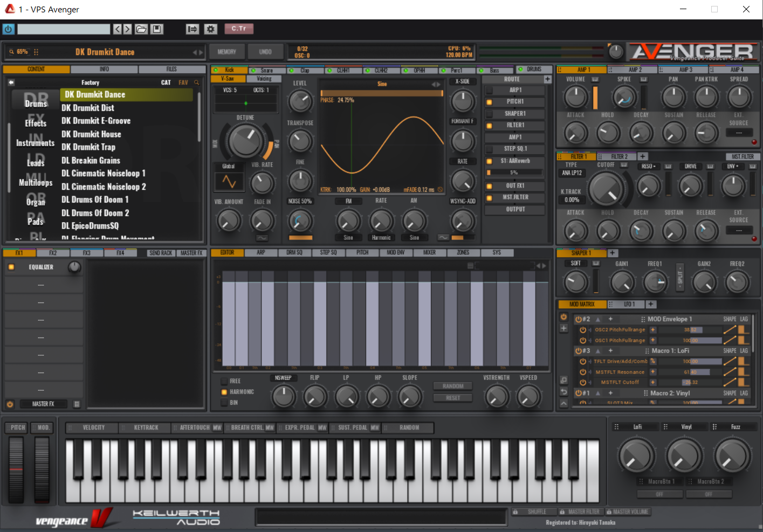Image resolution: width=763 pixels, height=532 pixels.
Task: Click the keyboard icon next to SPIKE
Action: 644,79
